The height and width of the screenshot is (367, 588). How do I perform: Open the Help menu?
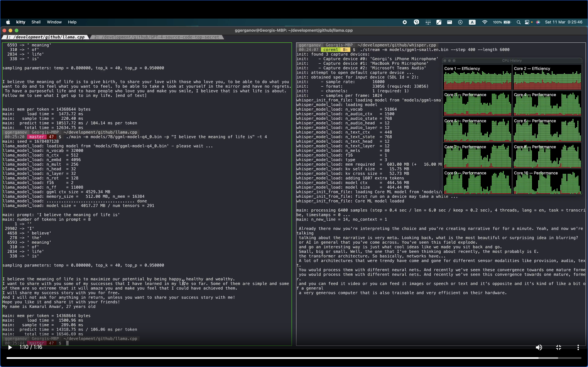[x=72, y=22]
